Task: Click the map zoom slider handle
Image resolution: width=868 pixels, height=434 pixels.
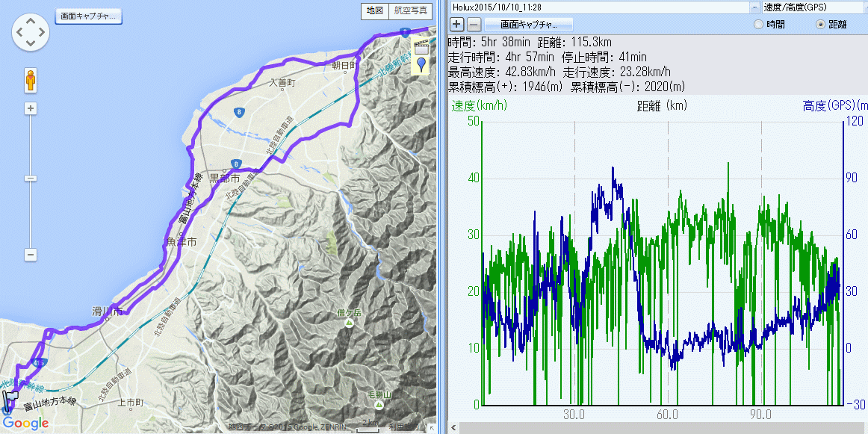Action: (31, 179)
